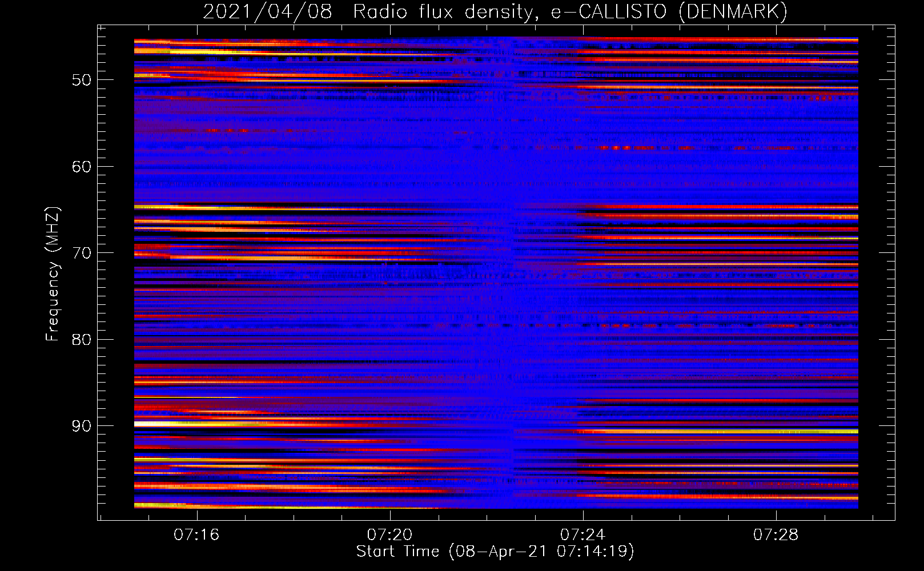
Task: Click the '07:20' time tick label
Action: click(389, 535)
